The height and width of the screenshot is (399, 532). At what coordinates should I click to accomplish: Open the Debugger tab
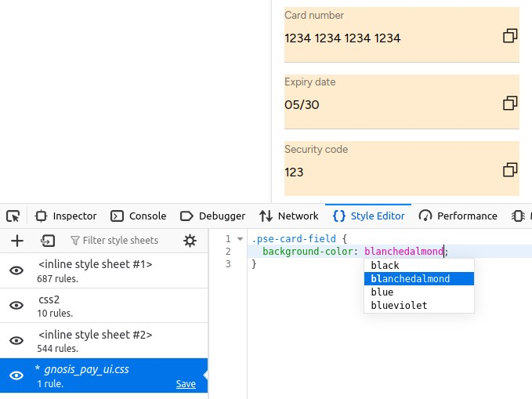(212, 216)
